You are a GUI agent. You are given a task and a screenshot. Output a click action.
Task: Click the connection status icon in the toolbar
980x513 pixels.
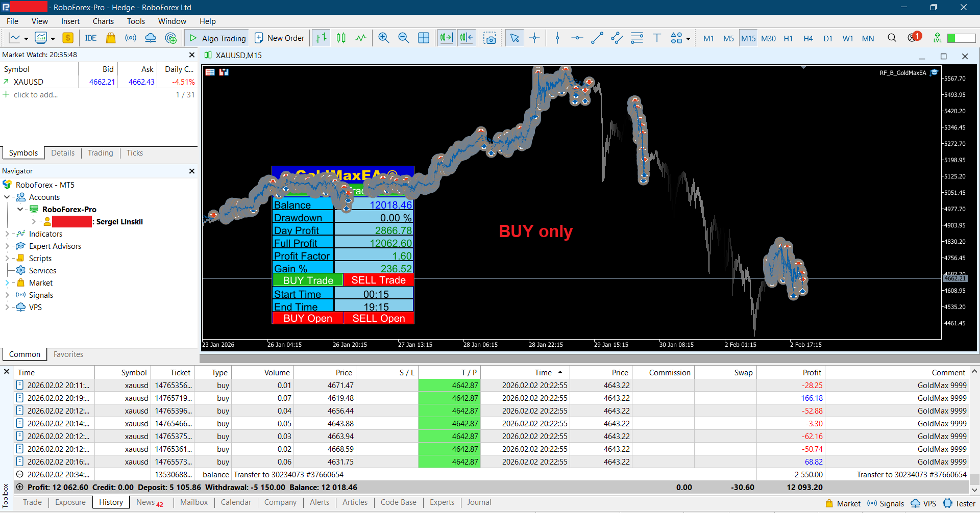click(937, 38)
